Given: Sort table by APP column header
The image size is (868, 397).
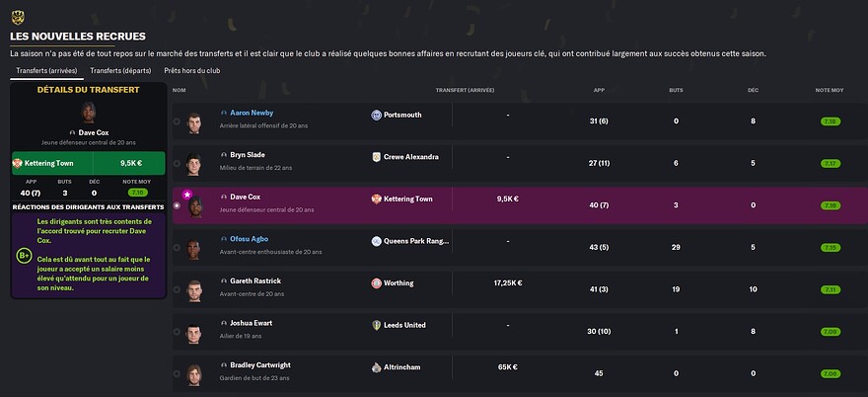Looking at the screenshot, I should [x=599, y=90].
